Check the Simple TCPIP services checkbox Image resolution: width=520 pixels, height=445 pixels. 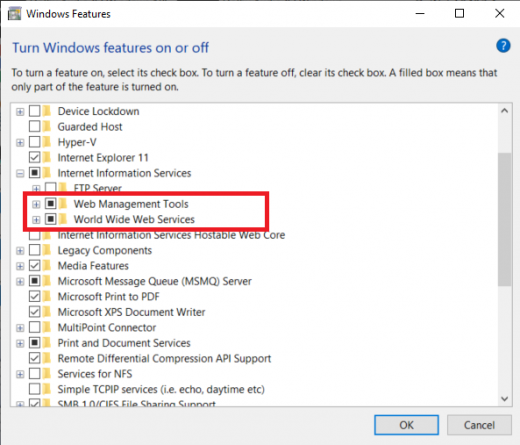pyautogui.click(x=35, y=389)
